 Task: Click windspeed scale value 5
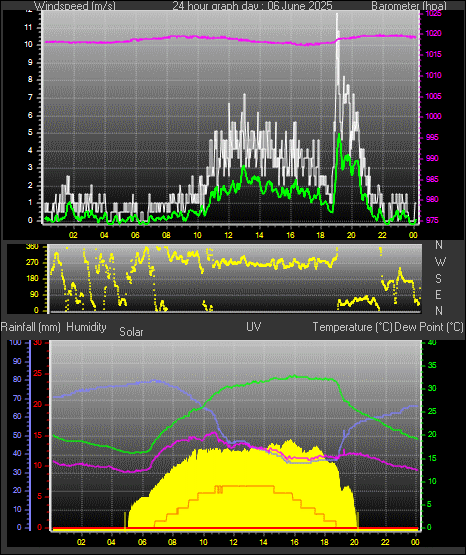[x=30, y=132]
